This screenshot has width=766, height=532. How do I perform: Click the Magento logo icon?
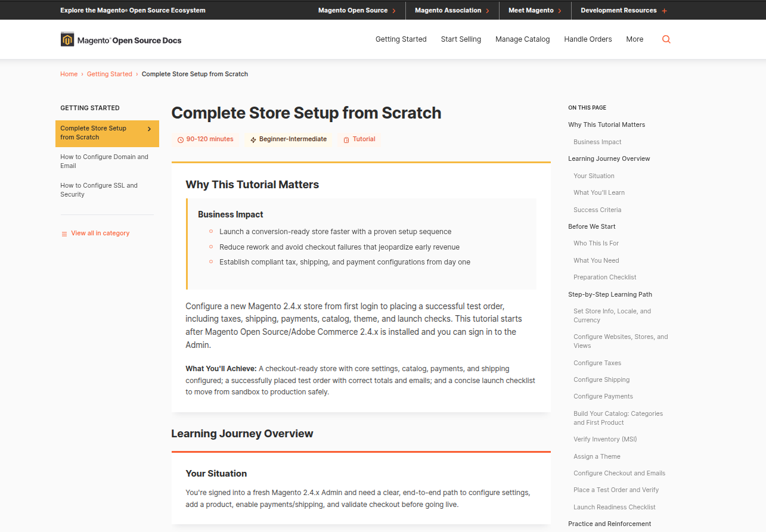[x=67, y=39]
